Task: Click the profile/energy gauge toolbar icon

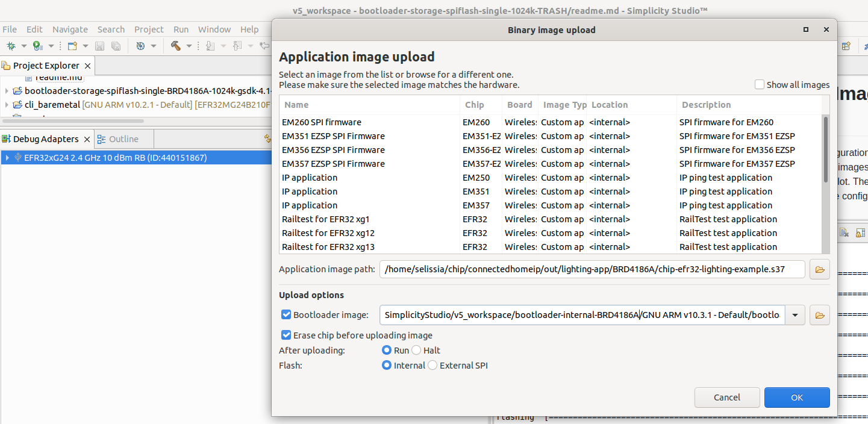Action: click(140, 46)
